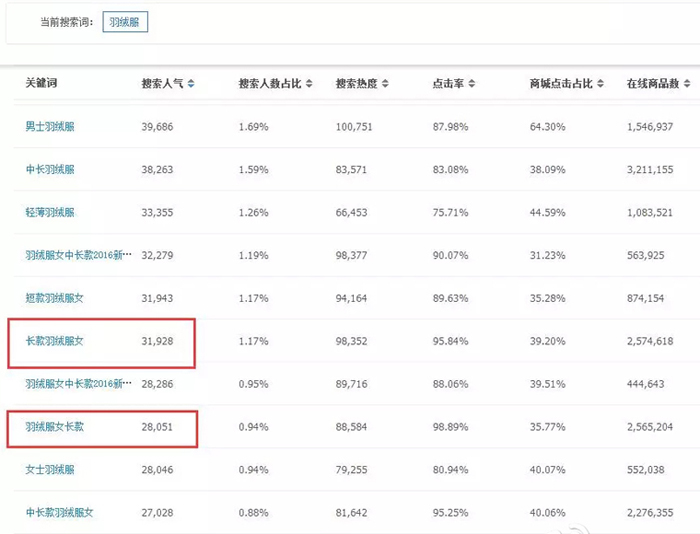700x534 pixels.
Task: Click the 羽绒服 search term tag
Action: coord(125,22)
